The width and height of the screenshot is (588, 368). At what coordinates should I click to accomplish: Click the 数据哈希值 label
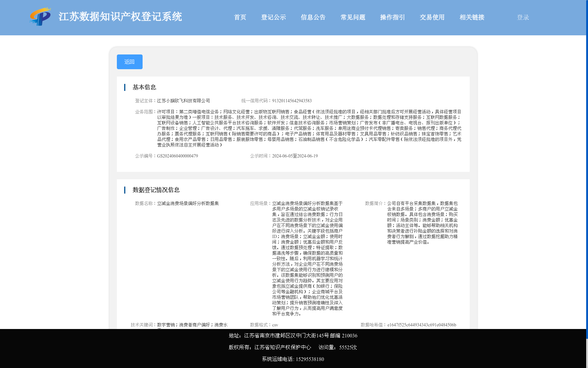pyautogui.click(x=374, y=325)
